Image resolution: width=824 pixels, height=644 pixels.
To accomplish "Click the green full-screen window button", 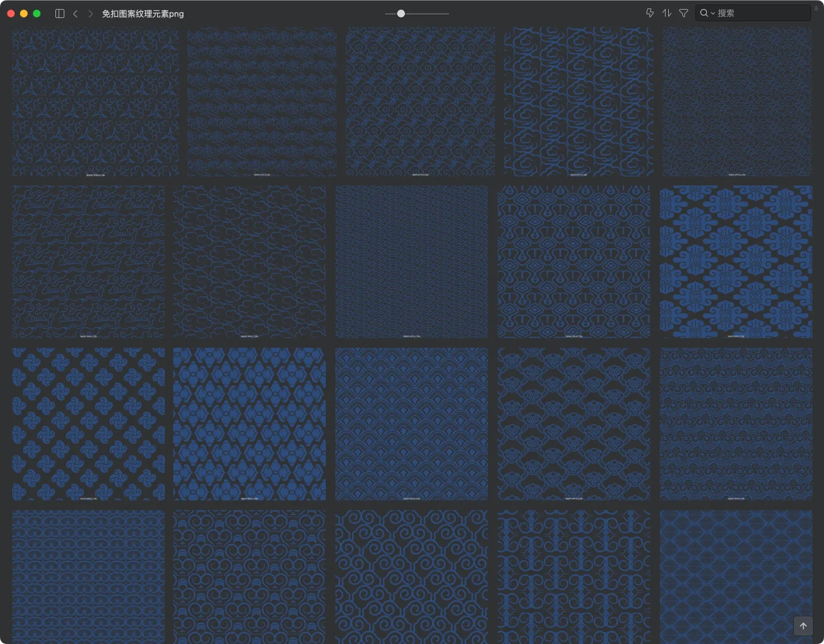I will click(37, 14).
